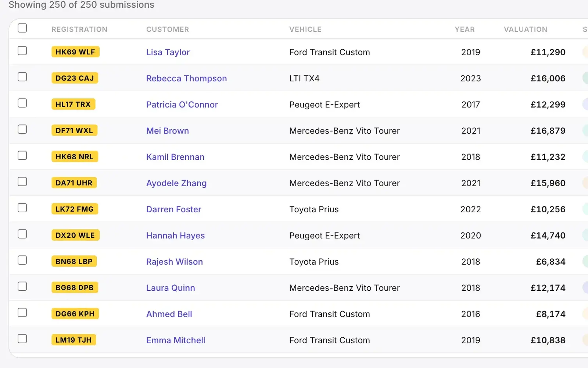Screen dimensions: 588x368
Task: Open Rebecca Thompson's customer page
Action: [187, 78]
